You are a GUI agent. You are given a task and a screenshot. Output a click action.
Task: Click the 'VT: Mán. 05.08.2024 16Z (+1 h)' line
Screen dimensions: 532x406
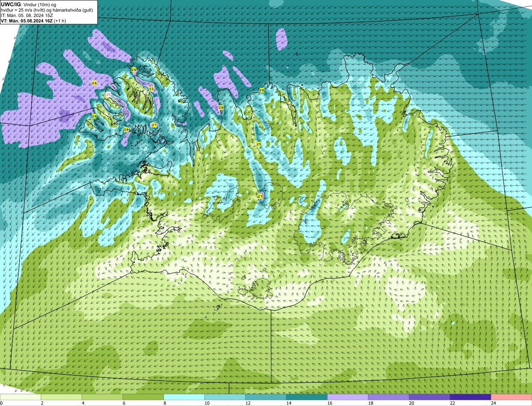click(x=33, y=21)
